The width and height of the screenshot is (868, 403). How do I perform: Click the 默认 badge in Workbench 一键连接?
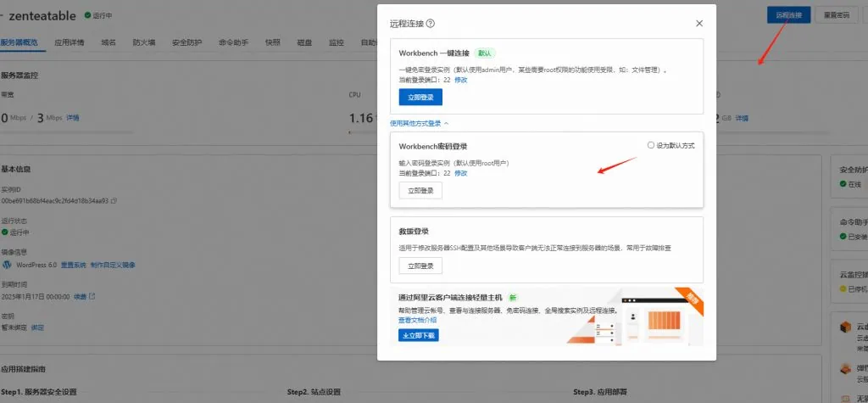point(484,53)
